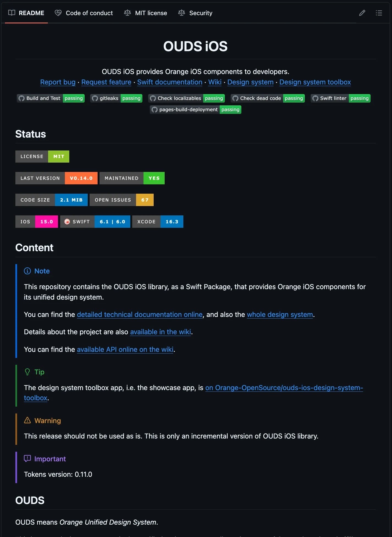
Task: Open the Swift documentation link
Action: click(170, 82)
